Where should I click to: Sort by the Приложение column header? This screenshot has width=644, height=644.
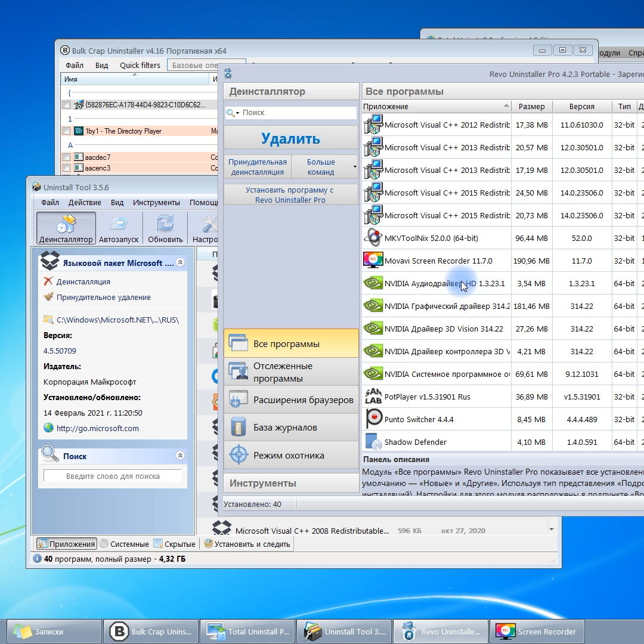[x=436, y=106]
